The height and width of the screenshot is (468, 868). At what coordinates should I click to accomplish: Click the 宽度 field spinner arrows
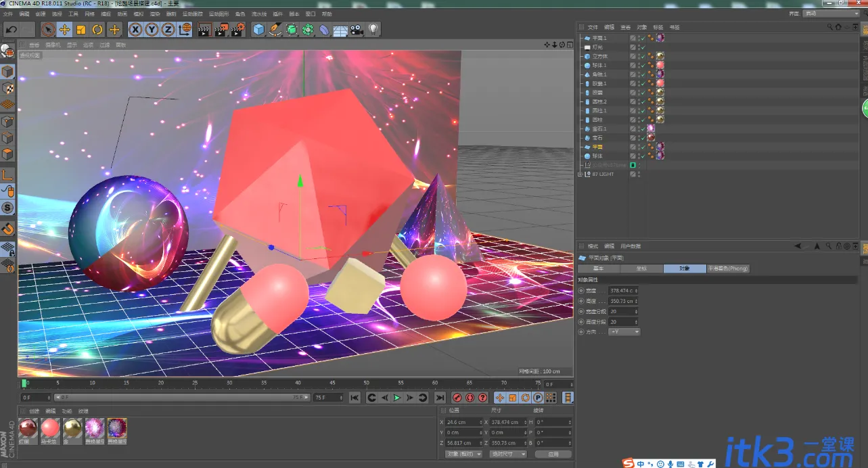point(636,291)
